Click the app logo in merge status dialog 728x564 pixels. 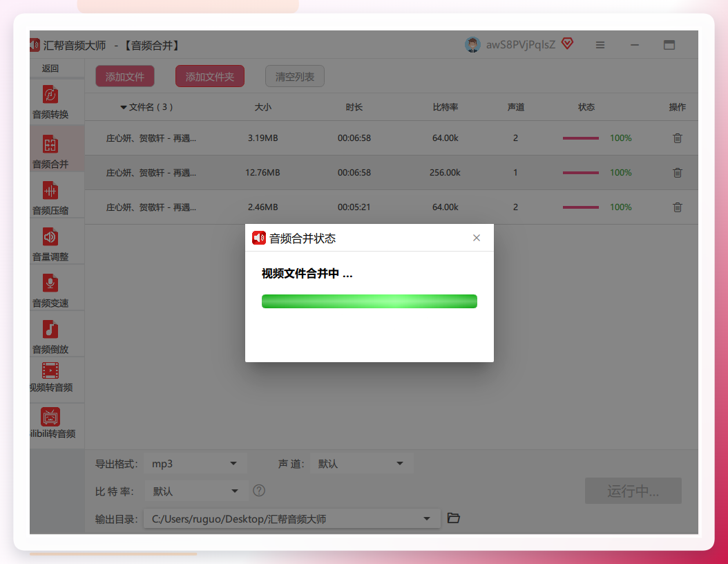pos(258,238)
